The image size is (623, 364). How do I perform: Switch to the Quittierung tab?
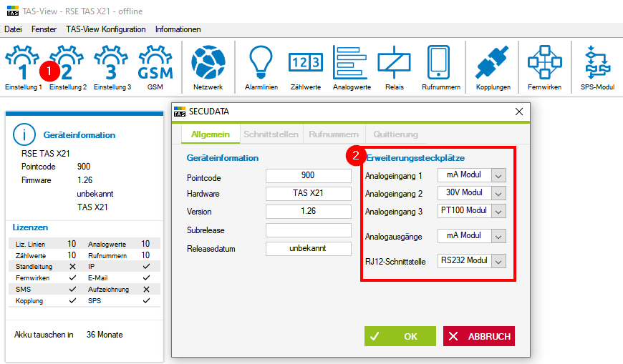[396, 134]
